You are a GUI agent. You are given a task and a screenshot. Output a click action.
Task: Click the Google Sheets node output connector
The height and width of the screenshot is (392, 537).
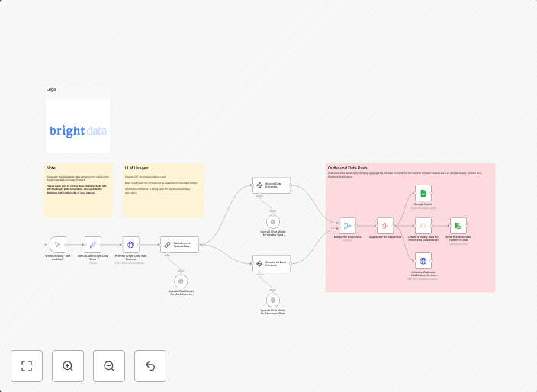click(431, 194)
